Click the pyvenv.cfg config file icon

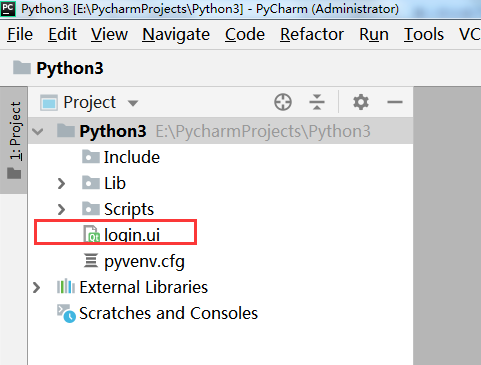click(x=91, y=261)
